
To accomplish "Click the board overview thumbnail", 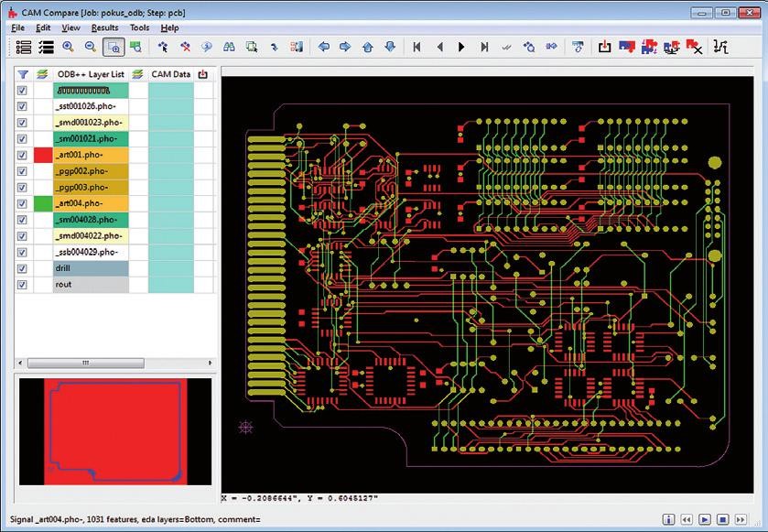I will click(x=115, y=432).
